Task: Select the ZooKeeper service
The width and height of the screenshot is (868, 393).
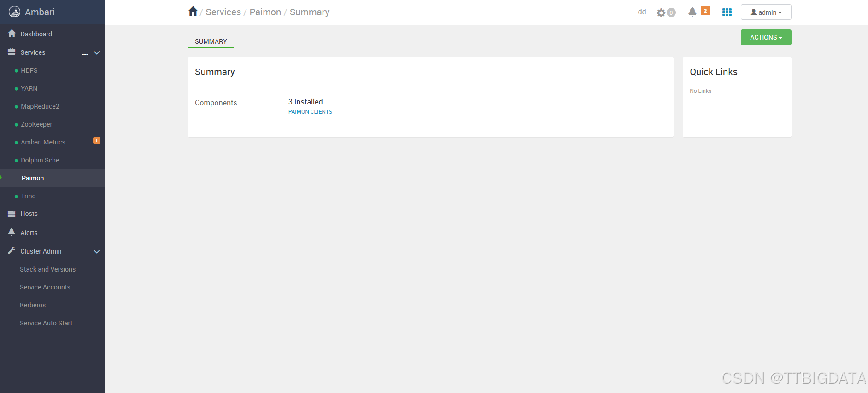Action: 36,124
